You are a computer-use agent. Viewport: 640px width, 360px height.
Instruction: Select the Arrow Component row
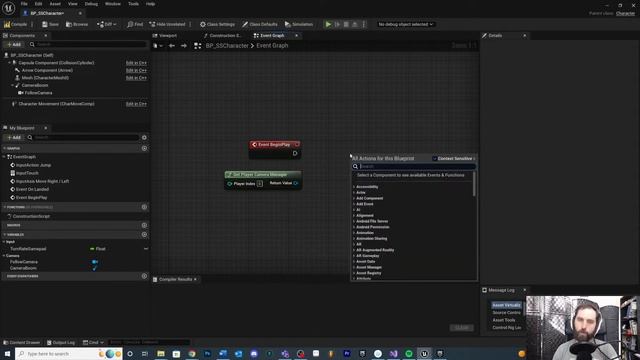47,70
